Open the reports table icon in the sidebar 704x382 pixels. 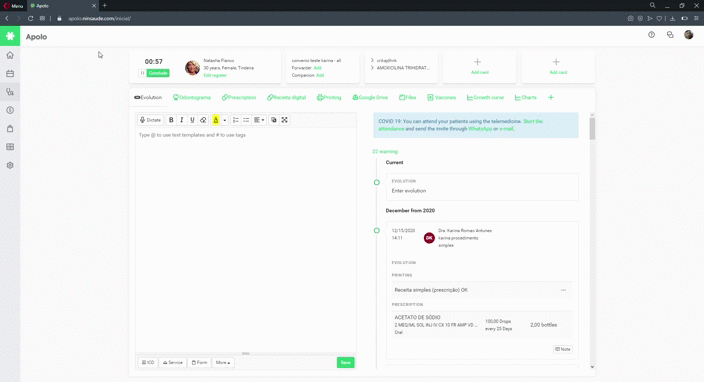coord(10,147)
